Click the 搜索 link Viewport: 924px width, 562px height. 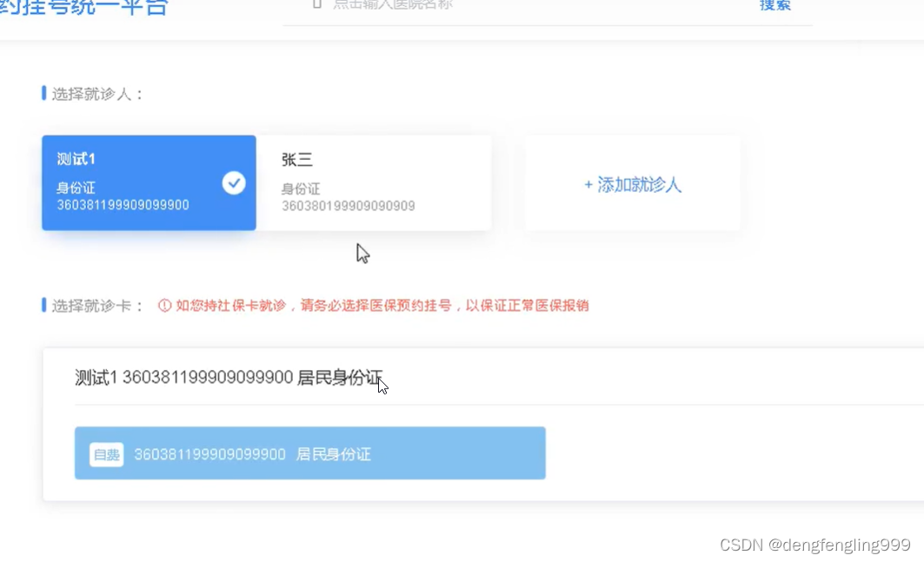coord(774,5)
